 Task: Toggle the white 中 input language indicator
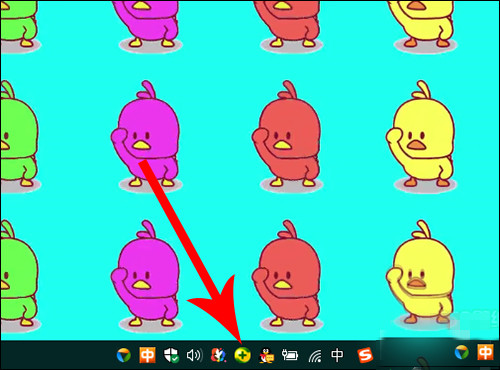tap(337, 355)
